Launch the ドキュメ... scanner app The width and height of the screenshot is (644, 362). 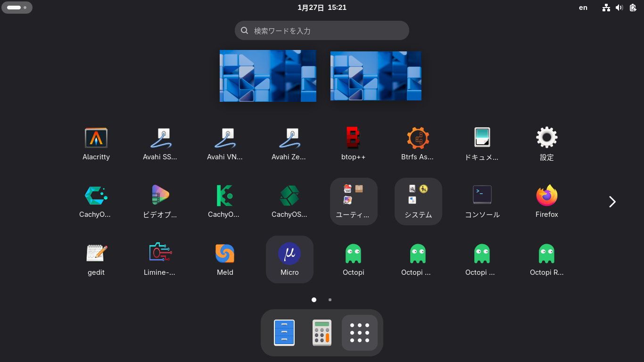(x=482, y=144)
